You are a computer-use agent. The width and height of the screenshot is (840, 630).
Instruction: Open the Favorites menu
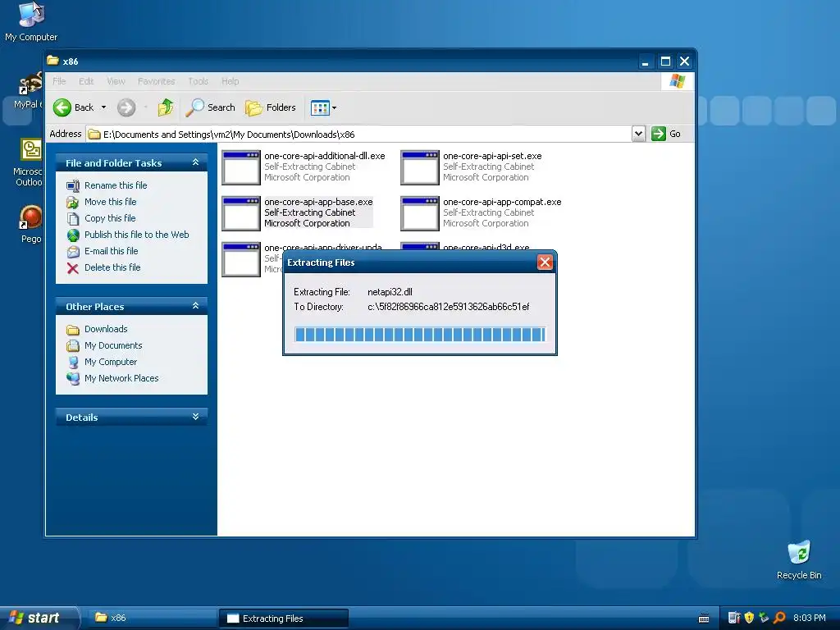(157, 81)
